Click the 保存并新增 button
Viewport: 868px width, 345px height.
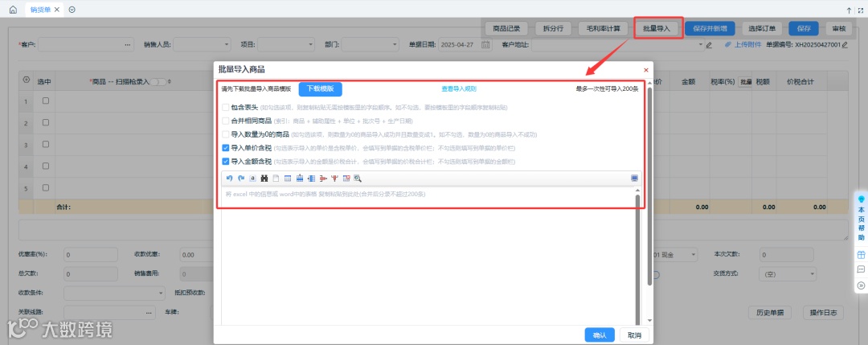point(710,29)
